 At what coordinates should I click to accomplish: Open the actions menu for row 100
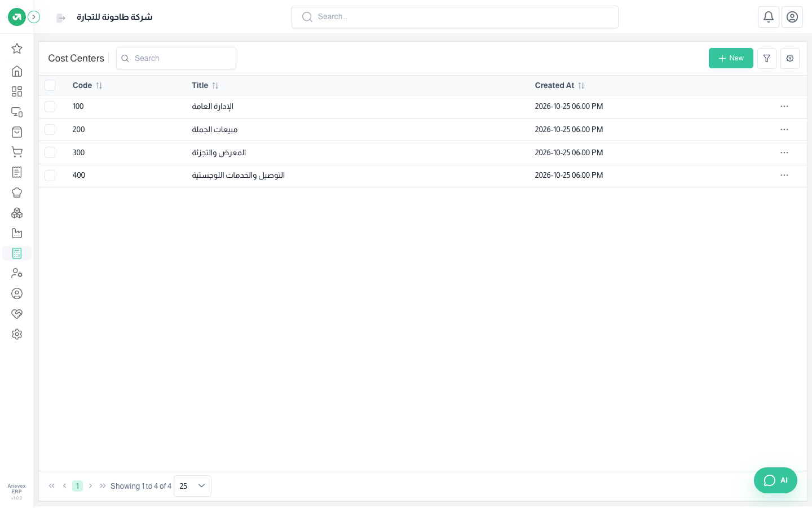click(x=784, y=106)
